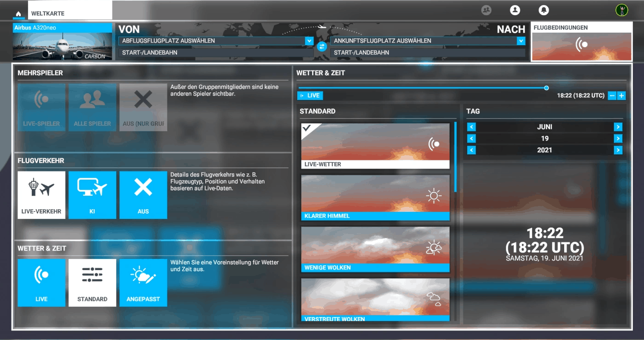644x340 pixels.
Task: Click the home icon in top bar
Action: coord(18,14)
